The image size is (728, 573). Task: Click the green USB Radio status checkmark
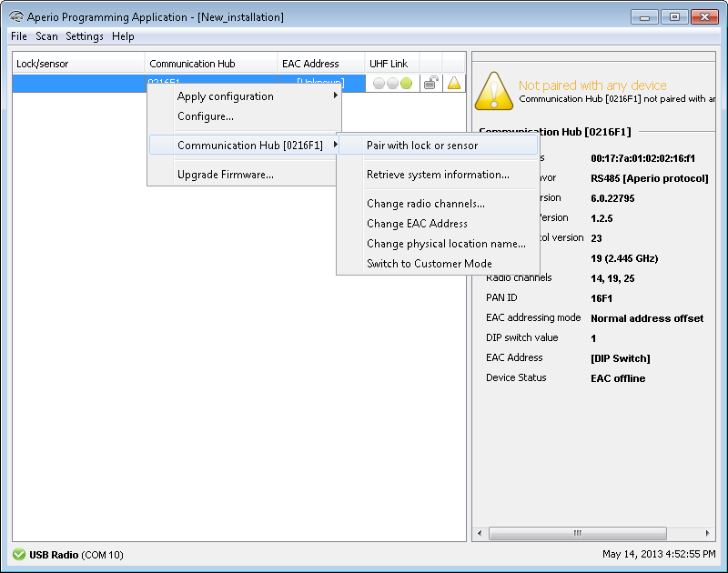click(19, 555)
